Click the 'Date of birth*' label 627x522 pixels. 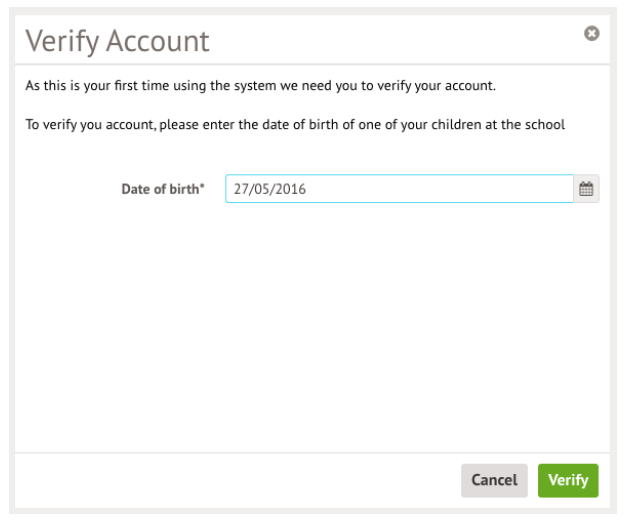163,189
